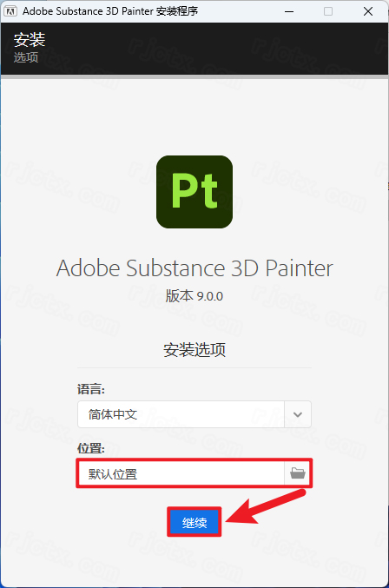Click the gray progress strip below header

tap(194, 77)
